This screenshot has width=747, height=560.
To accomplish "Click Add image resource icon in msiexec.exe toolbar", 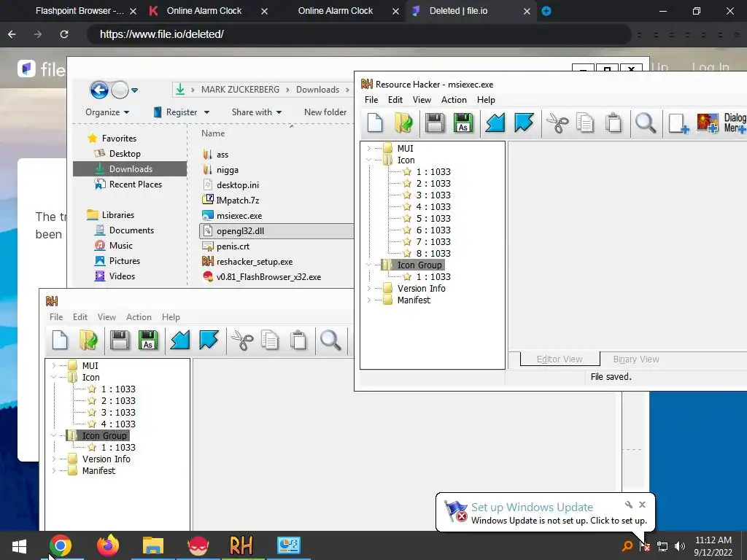I will [x=708, y=122].
